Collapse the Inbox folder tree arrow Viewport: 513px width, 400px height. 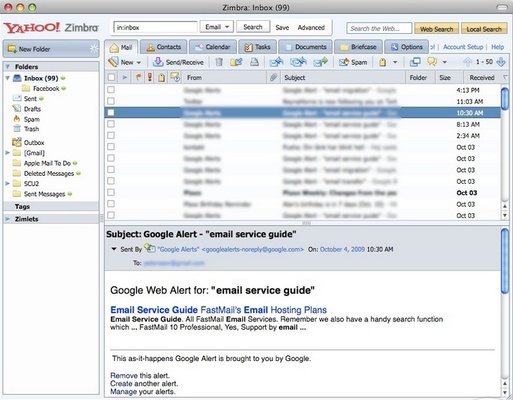[8, 78]
